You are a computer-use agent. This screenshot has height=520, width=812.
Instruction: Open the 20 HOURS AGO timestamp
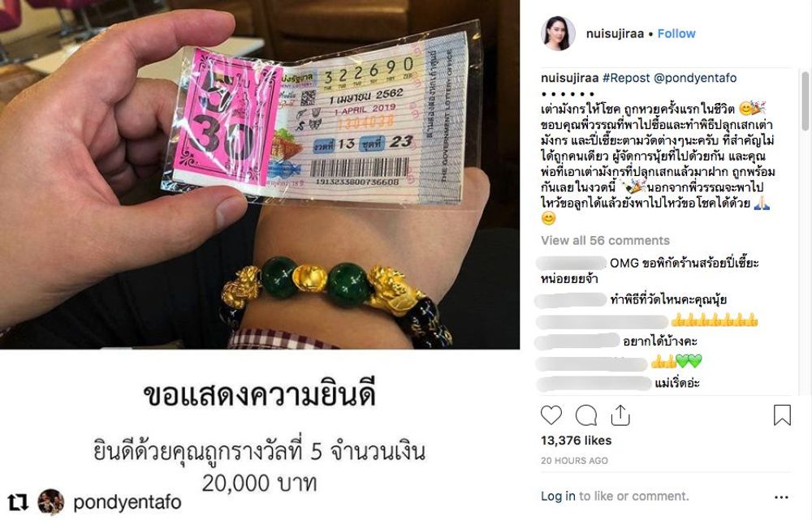574,461
